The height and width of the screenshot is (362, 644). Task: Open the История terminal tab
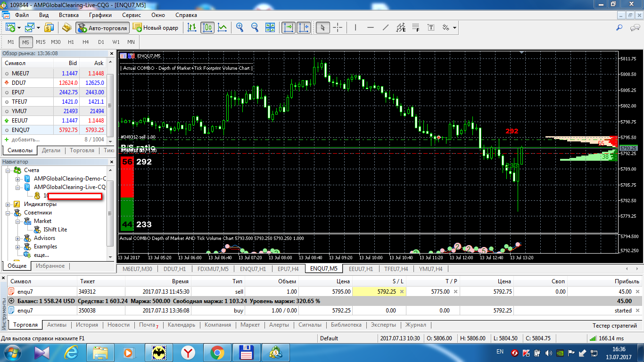(x=87, y=325)
